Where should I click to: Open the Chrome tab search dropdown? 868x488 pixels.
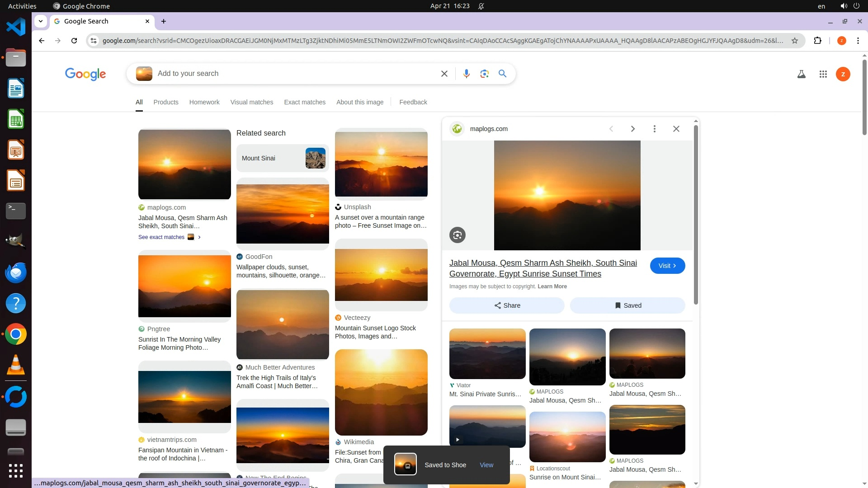click(x=41, y=21)
